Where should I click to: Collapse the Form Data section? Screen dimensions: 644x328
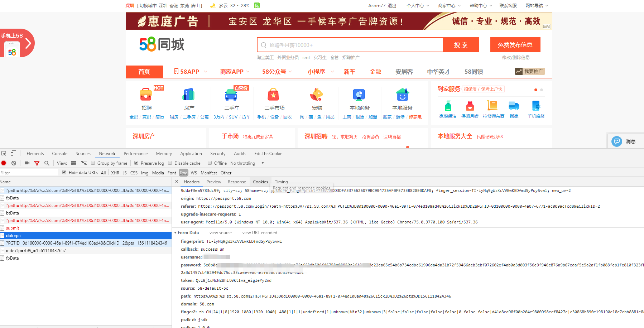click(x=176, y=233)
